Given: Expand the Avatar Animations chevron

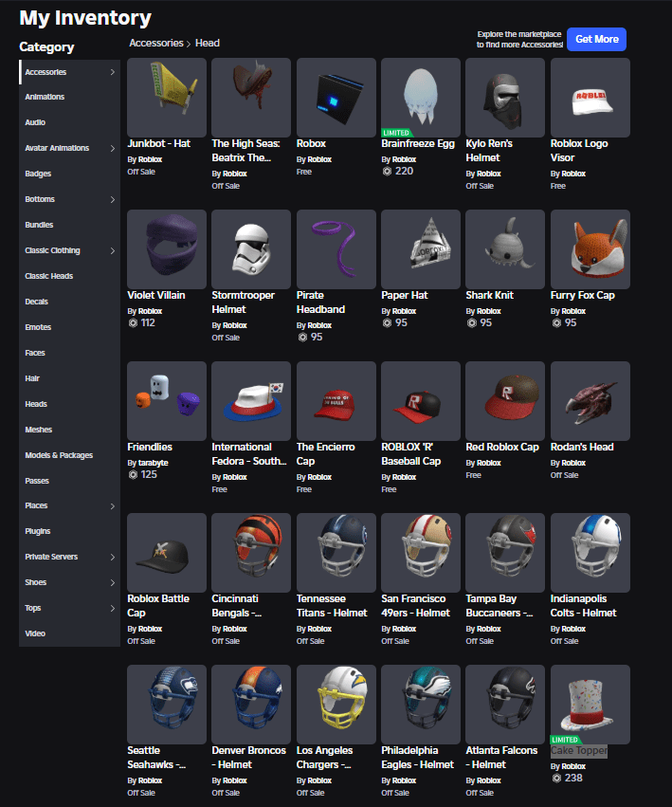Looking at the screenshot, I should (x=112, y=148).
